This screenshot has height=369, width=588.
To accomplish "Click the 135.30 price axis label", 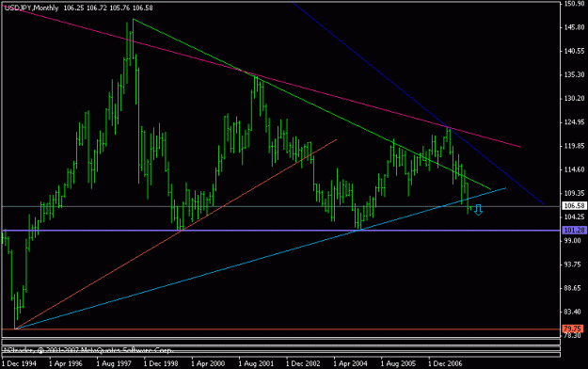I will coord(574,74).
